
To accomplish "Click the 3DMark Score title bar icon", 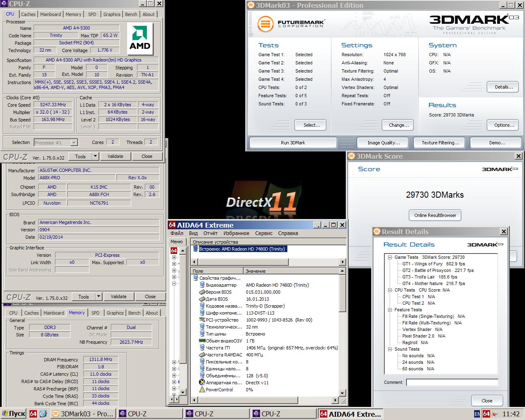I will tap(352, 156).
